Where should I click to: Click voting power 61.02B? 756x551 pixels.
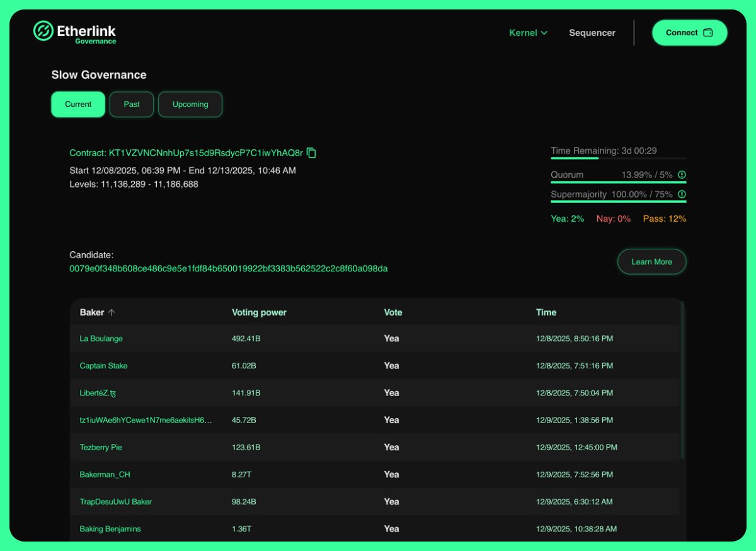tap(244, 366)
